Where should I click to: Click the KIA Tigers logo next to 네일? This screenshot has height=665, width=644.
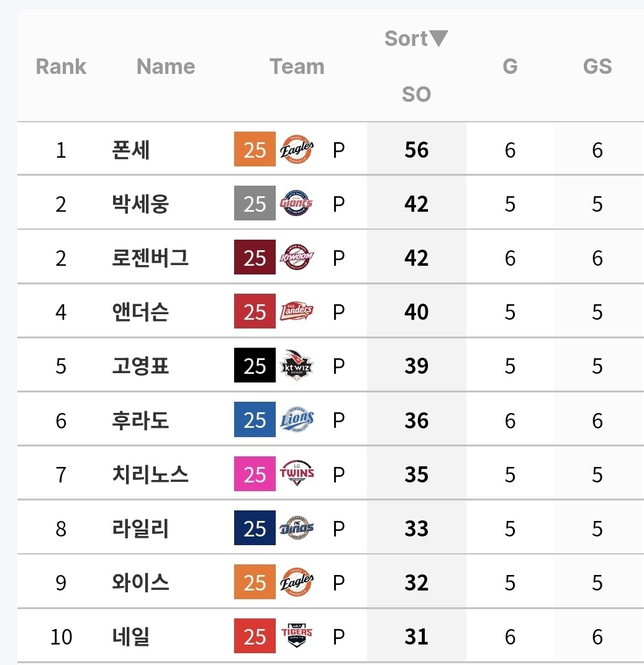coord(297,636)
